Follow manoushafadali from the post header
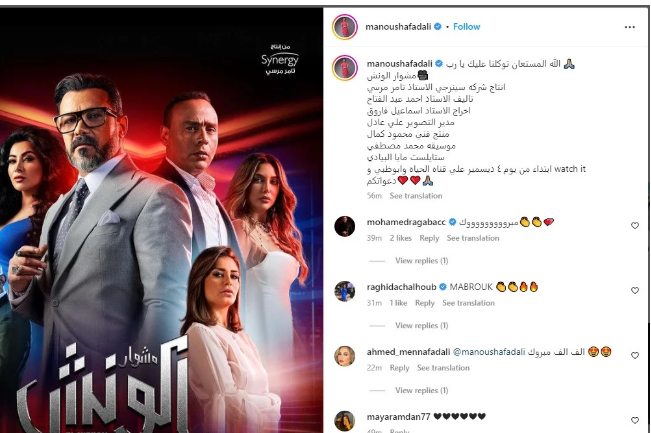Screen dimensions: 651x433 click(x=466, y=27)
